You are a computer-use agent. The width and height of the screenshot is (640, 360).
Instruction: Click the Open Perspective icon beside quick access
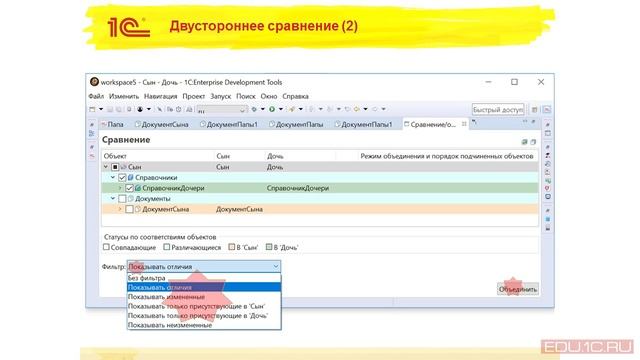[534, 109]
